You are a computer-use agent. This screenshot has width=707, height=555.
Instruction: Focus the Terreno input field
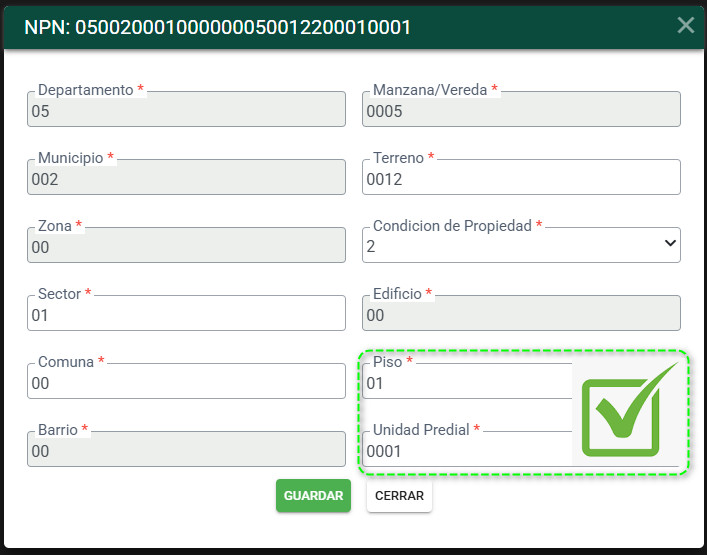click(521, 177)
